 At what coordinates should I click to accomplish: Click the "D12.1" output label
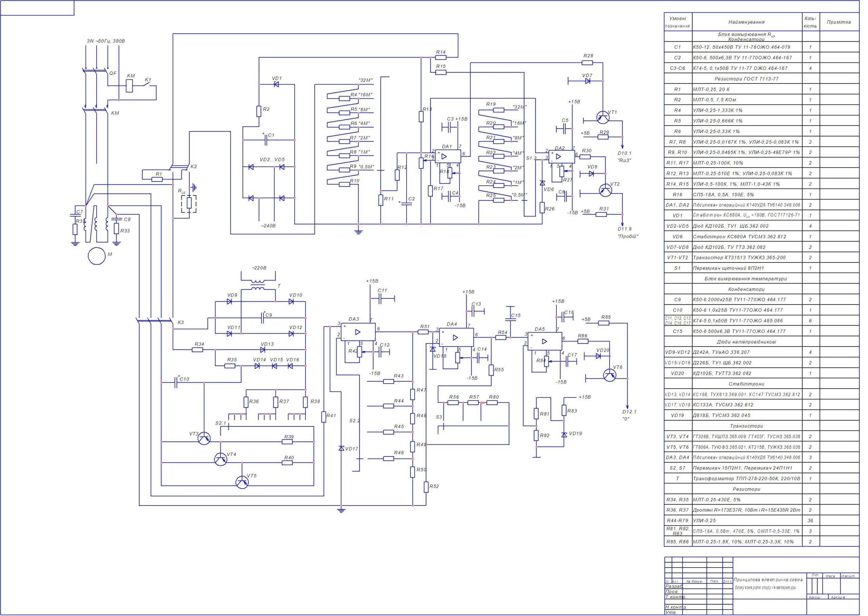[630, 412]
